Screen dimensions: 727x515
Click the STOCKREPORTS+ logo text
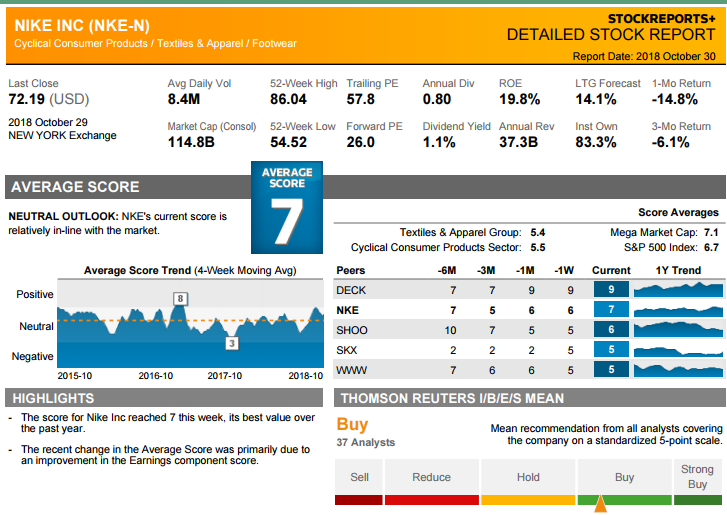click(662, 19)
